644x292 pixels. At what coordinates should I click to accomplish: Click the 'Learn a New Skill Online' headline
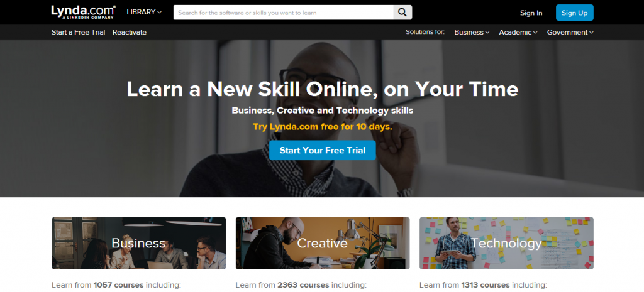coord(323,89)
